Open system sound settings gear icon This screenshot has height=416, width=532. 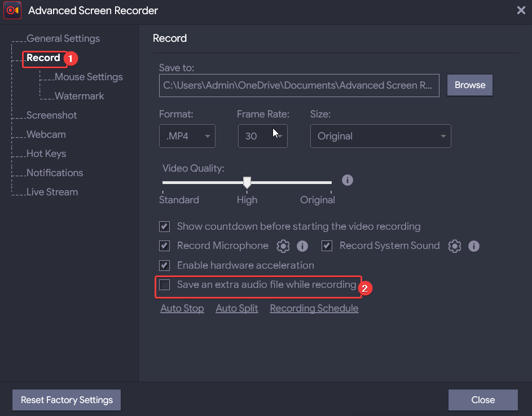click(x=455, y=246)
